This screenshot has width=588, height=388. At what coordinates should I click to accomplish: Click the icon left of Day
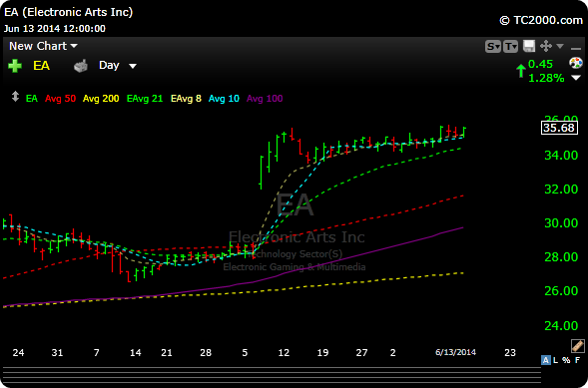pyautogui.click(x=81, y=66)
